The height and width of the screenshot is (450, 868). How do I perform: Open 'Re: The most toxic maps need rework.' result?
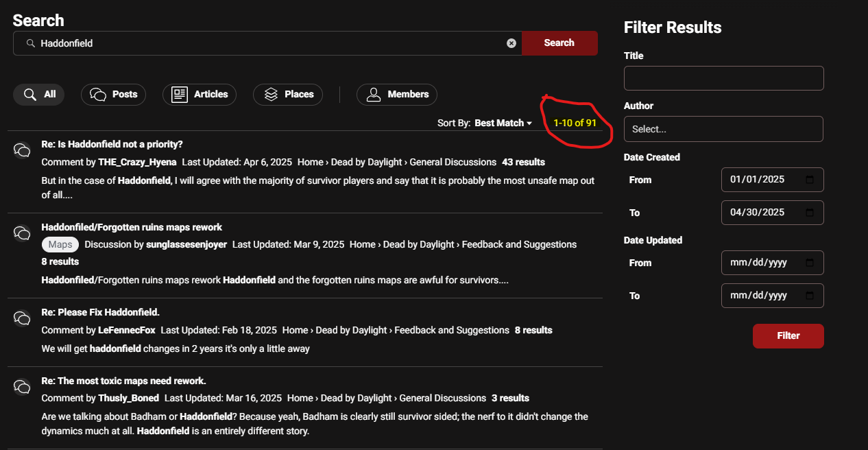pyautogui.click(x=123, y=381)
